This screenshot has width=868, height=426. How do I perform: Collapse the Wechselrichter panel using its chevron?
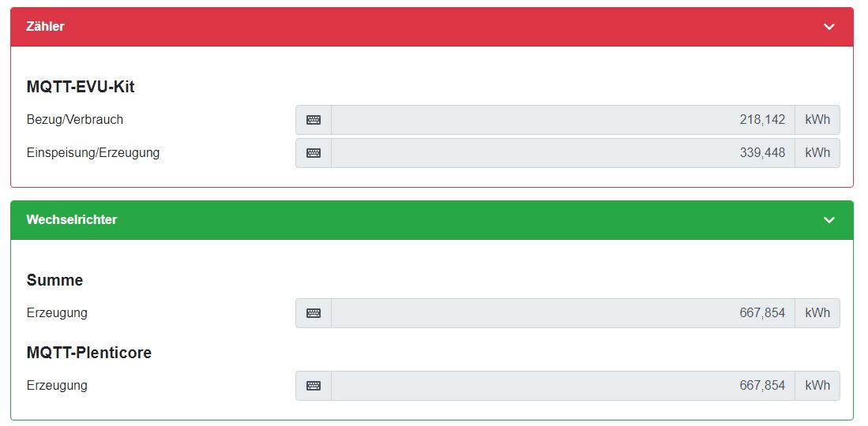[829, 220]
